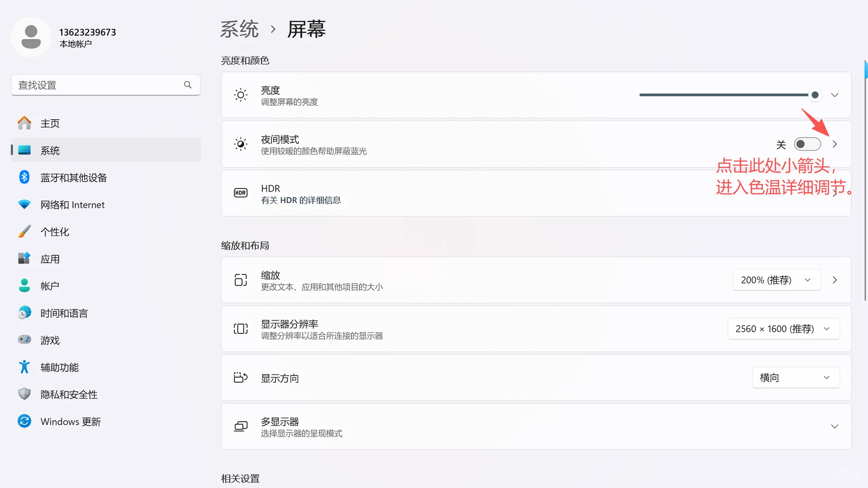Viewport: 868px width, 488px height.
Task: Open 主页 from the sidebar
Action: click(50, 123)
